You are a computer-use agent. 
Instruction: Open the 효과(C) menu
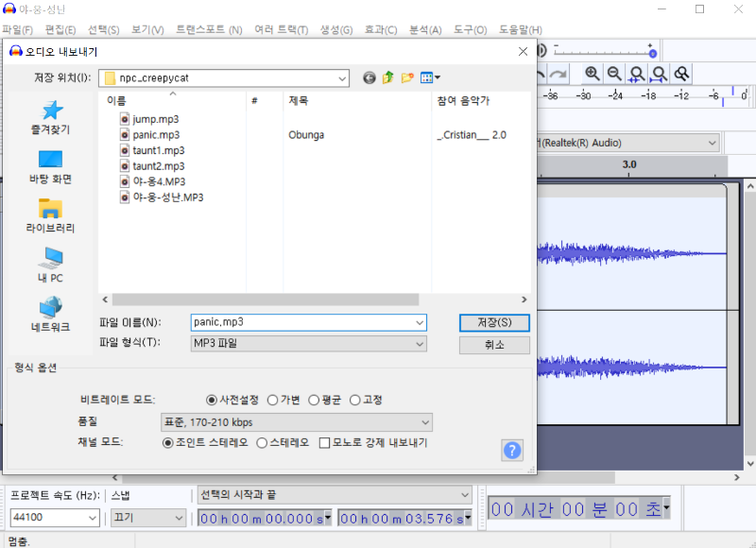[x=381, y=30]
